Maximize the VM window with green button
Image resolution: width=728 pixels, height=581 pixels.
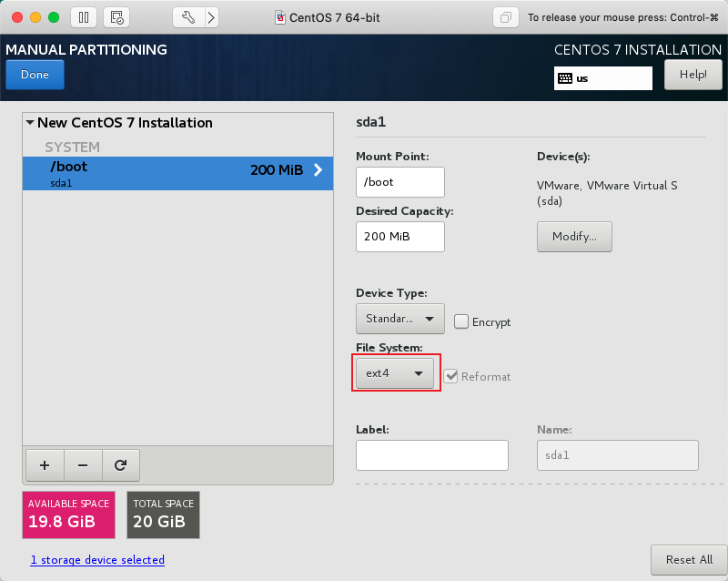54,17
